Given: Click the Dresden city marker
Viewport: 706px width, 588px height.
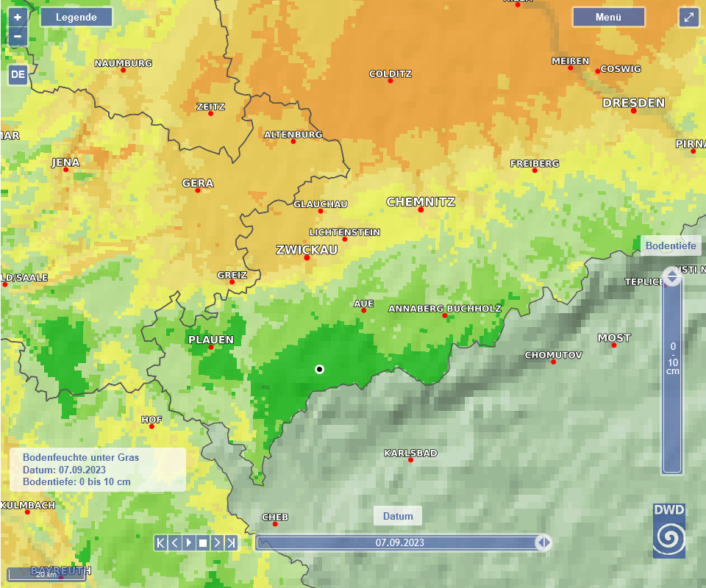Looking at the screenshot, I should tap(633, 111).
